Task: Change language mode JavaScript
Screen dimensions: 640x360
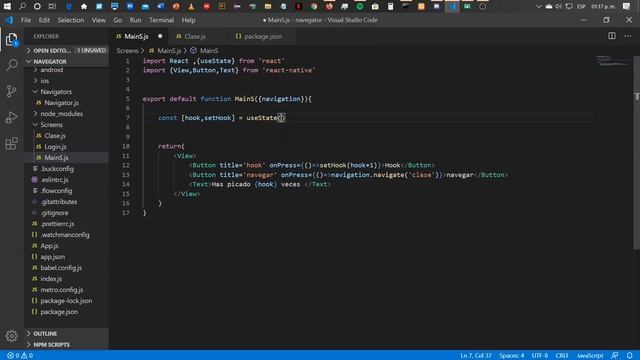Action: click(x=590, y=356)
